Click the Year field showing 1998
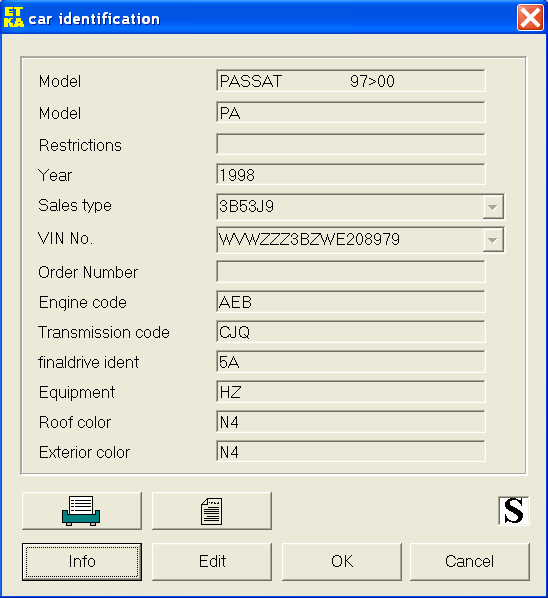Image resolution: width=548 pixels, height=598 pixels. [x=351, y=175]
